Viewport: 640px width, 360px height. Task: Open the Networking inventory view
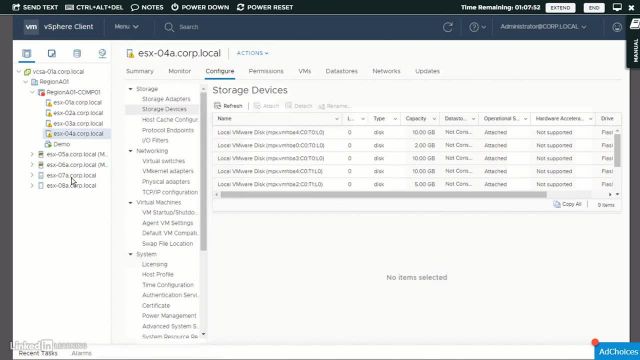(x=102, y=53)
